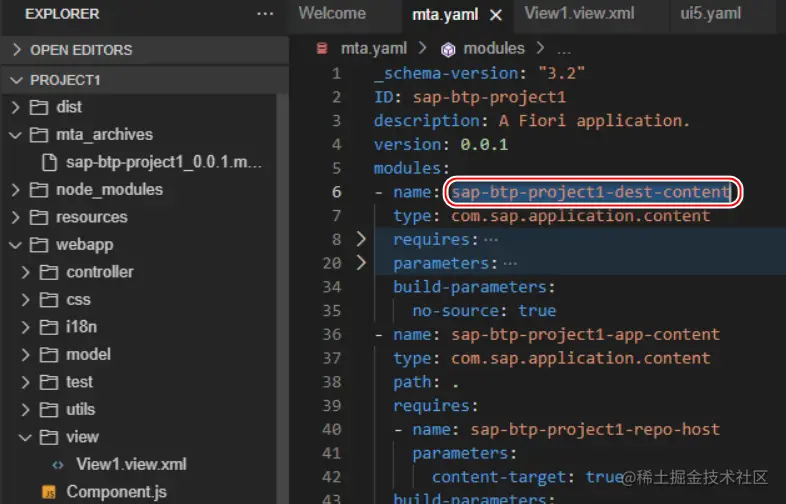Screen dimensions: 786x504
Task: Collapse the webapp folder chevron
Action: tap(16, 245)
